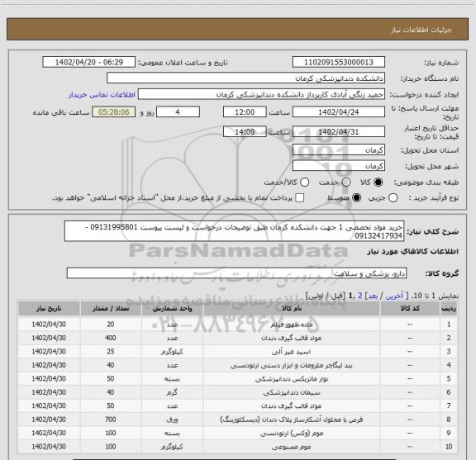Screen dimensions: 476x460
Task: Select row item نوار ماتریکس دندانپزشکی
Action: (x=292, y=379)
